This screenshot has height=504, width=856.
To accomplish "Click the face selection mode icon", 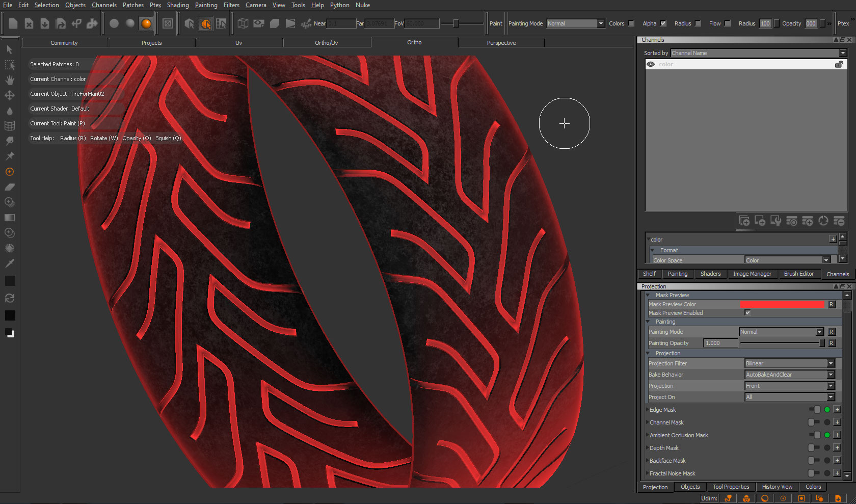I will 221,23.
